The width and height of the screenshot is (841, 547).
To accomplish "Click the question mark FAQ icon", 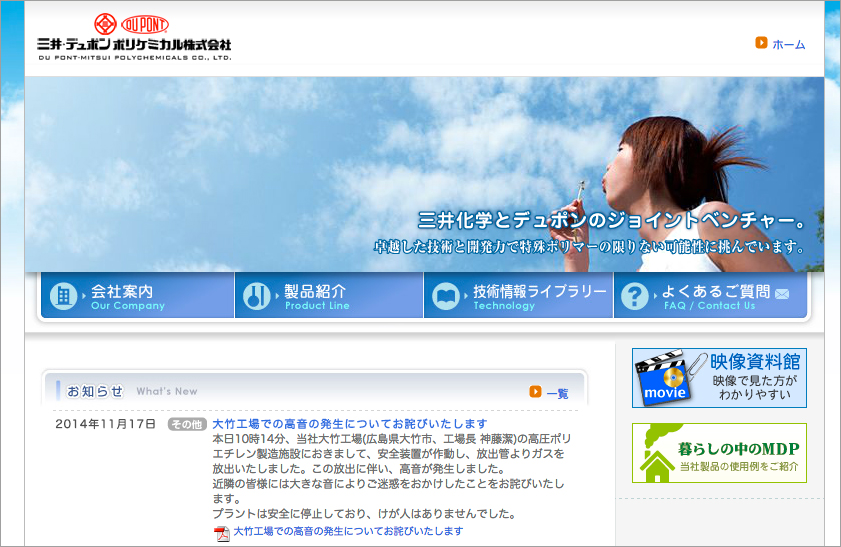I will pyautogui.click(x=634, y=296).
